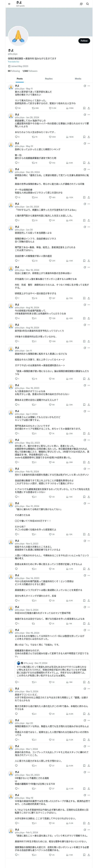This screenshot has width=98, height=868.
Task: Click the back arrow at top
Action: click(9, 4)
